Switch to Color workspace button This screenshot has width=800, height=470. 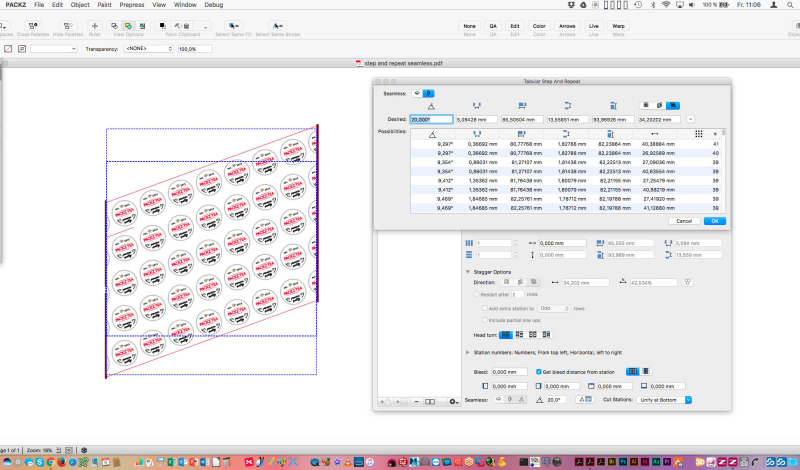539,26
